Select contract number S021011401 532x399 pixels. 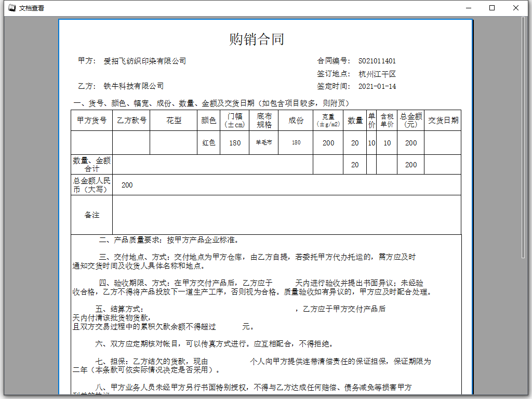[377, 61]
